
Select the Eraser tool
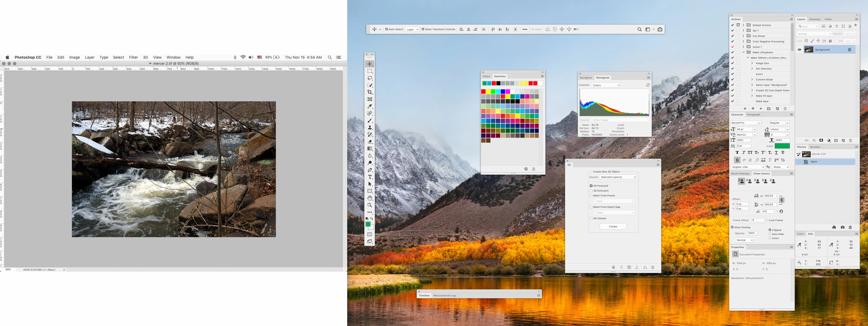370,142
